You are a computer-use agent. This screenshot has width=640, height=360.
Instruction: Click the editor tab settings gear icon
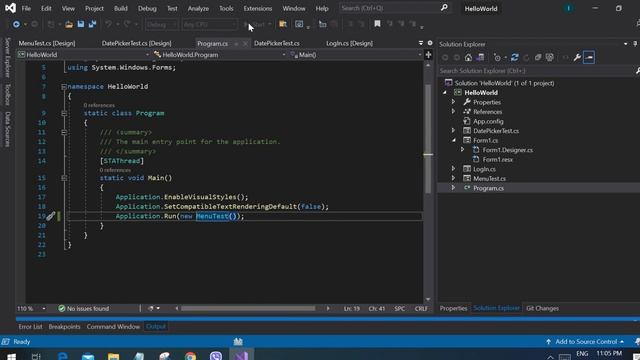click(x=430, y=43)
